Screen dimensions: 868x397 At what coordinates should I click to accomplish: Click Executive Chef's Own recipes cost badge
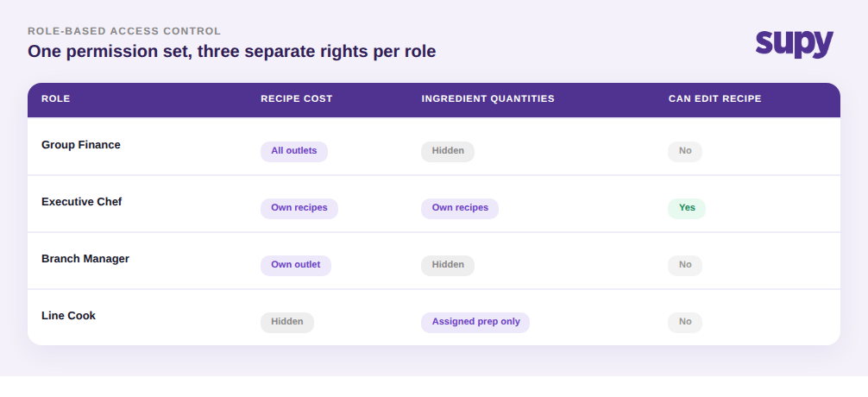[299, 208]
